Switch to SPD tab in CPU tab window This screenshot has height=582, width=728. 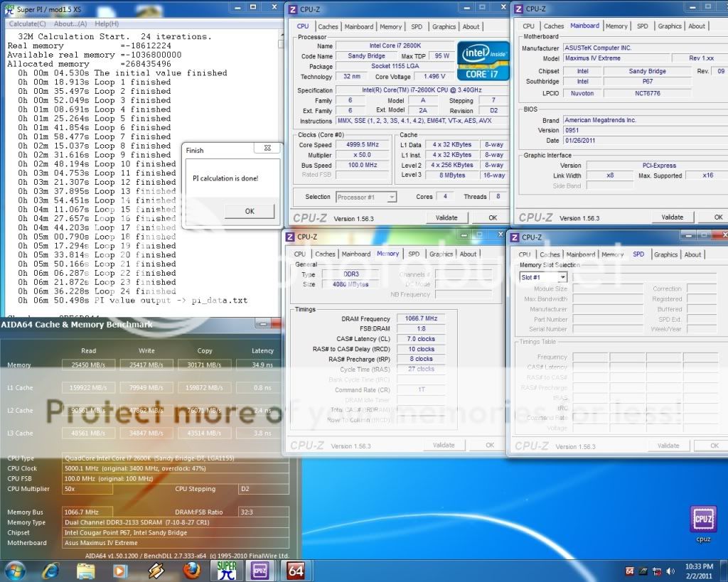click(x=417, y=26)
